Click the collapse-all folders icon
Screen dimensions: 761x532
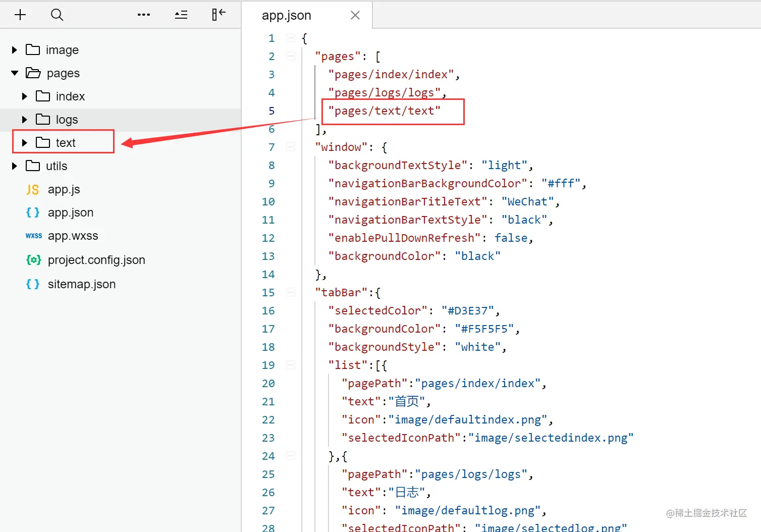(x=181, y=15)
